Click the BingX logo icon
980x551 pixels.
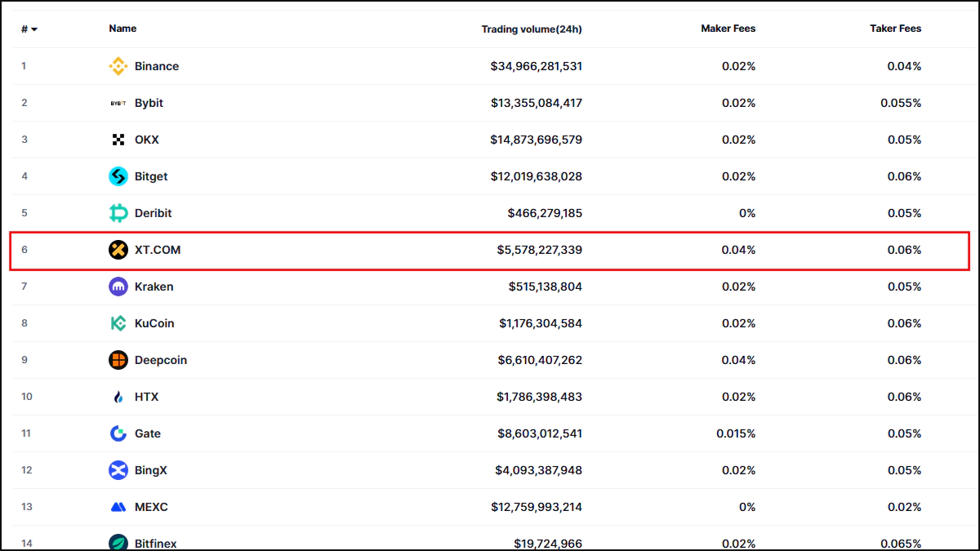[x=118, y=470]
